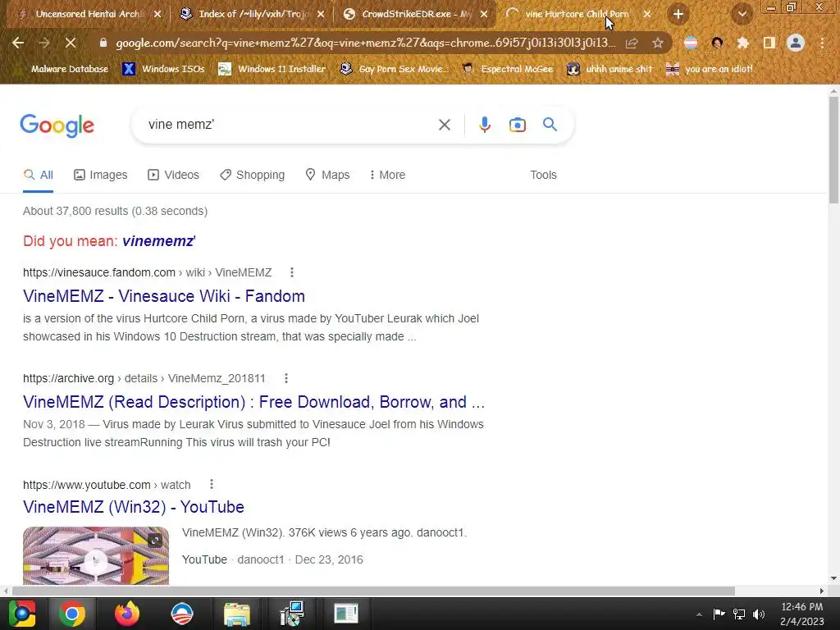Viewport: 840px width, 630px height.
Task: Open the three-dot menu beside the vinesauce.fandom.com result
Action: (292, 272)
